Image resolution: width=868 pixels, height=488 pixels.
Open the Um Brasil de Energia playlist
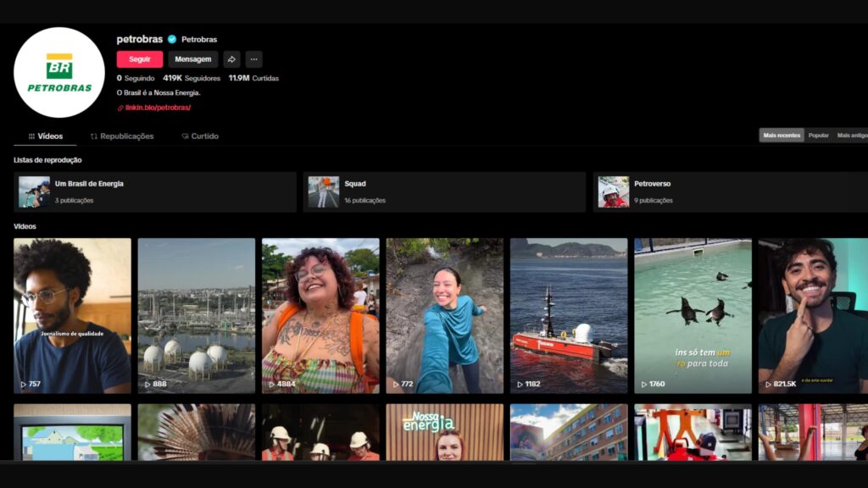point(155,192)
